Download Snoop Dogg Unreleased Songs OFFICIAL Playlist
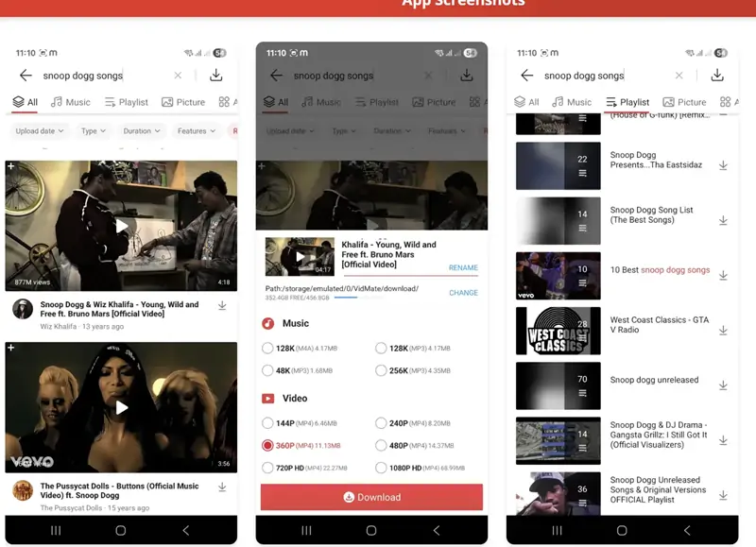Image resolution: width=756 pixels, height=547 pixels. (x=723, y=495)
